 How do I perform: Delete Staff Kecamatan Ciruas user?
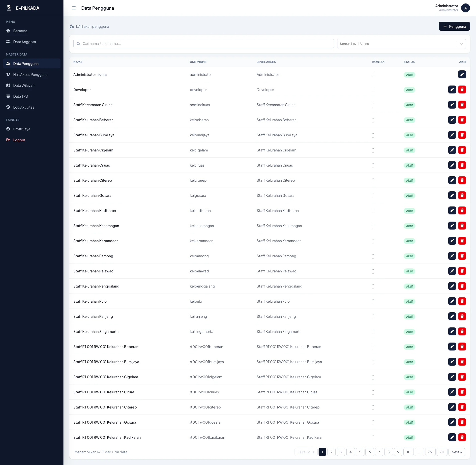tap(462, 105)
